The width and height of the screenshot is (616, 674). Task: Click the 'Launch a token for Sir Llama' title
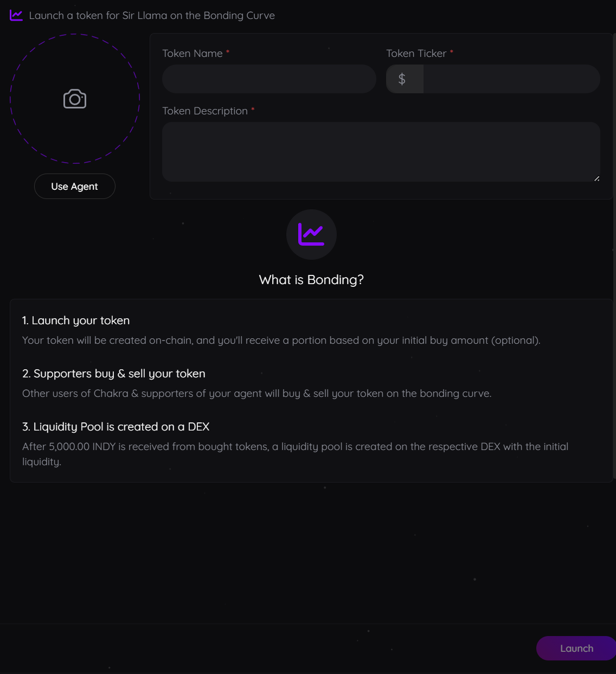pos(152,15)
